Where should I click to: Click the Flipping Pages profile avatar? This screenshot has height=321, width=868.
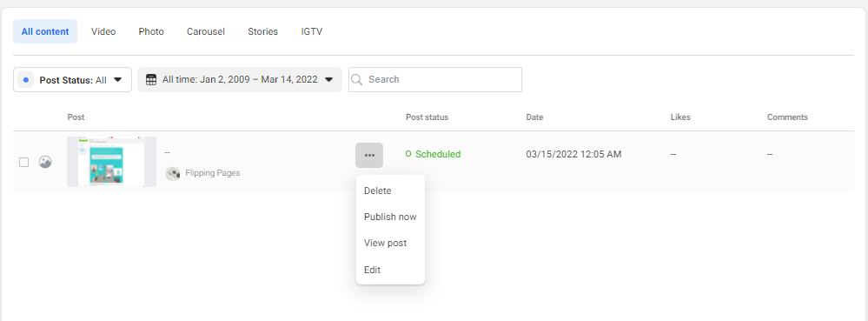(x=173, y=173)
